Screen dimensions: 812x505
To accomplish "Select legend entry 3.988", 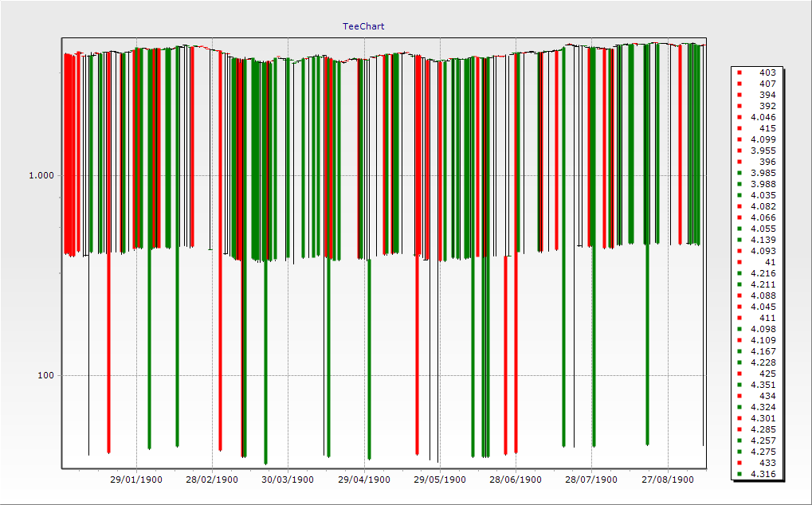I will pyautogui.click(x=756, y=184).
